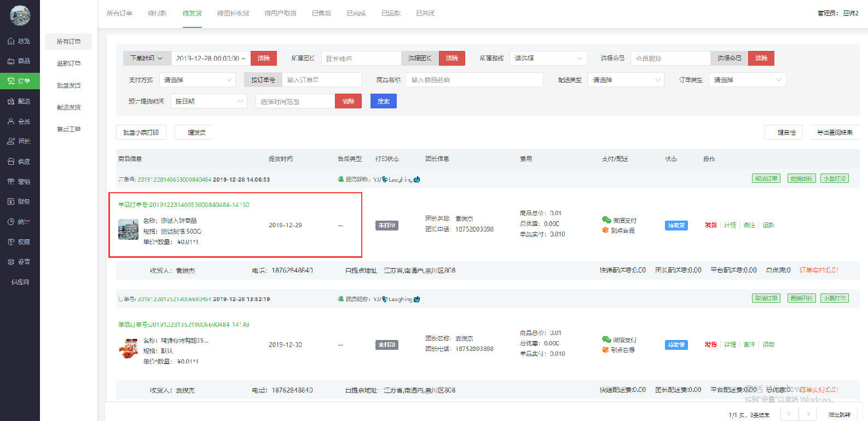The width and height of the screenshot is (868, 421).
Task: Open 设置 settings in the sidebar
Action: point(20,262)
